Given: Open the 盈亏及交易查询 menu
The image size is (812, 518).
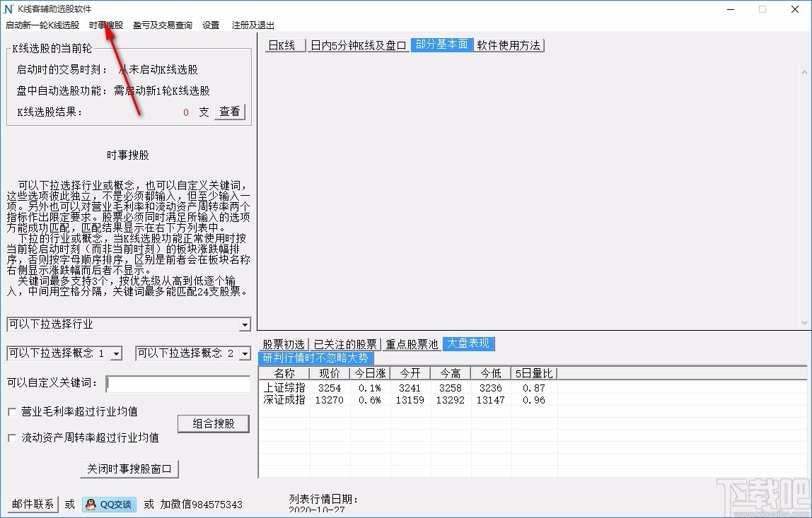Looking at the screenshot, I should [162, 24].
